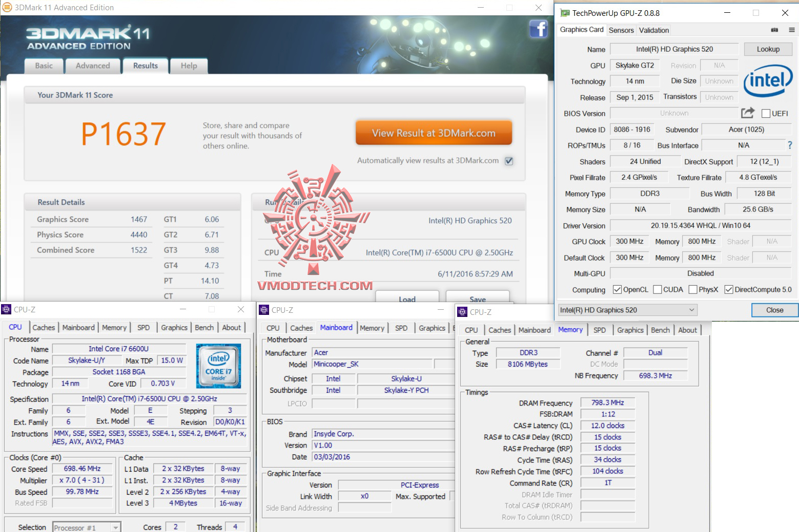This screenshot has height=532, width=799.
Task: Click the CPU-Z Specification field
Action: 150,399
